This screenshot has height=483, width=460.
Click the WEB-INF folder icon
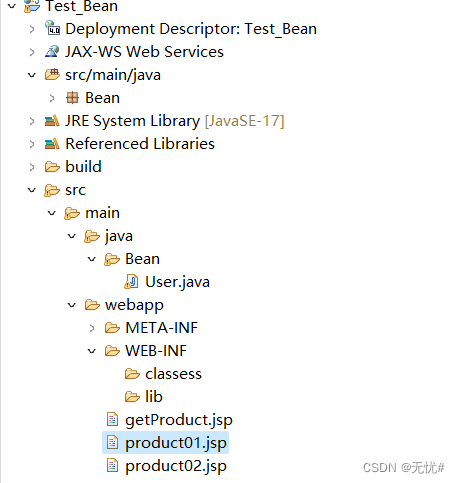coord(112,351)
